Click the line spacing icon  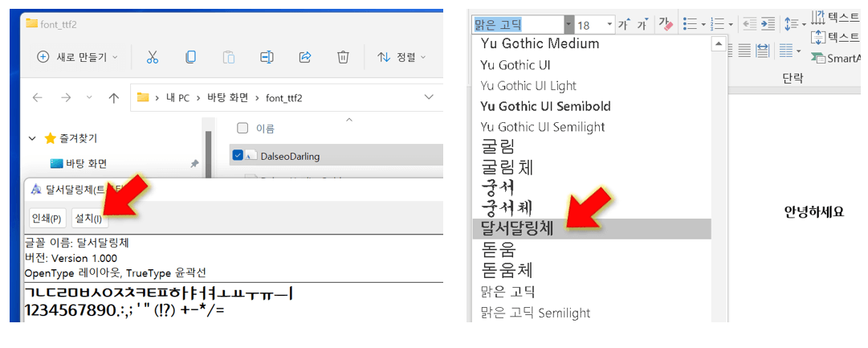(792, 24)
